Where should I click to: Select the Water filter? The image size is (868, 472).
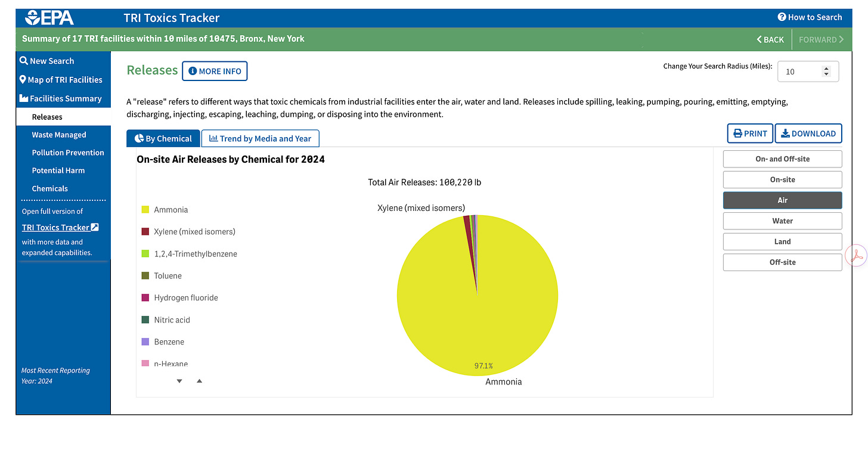pos(783,221)
